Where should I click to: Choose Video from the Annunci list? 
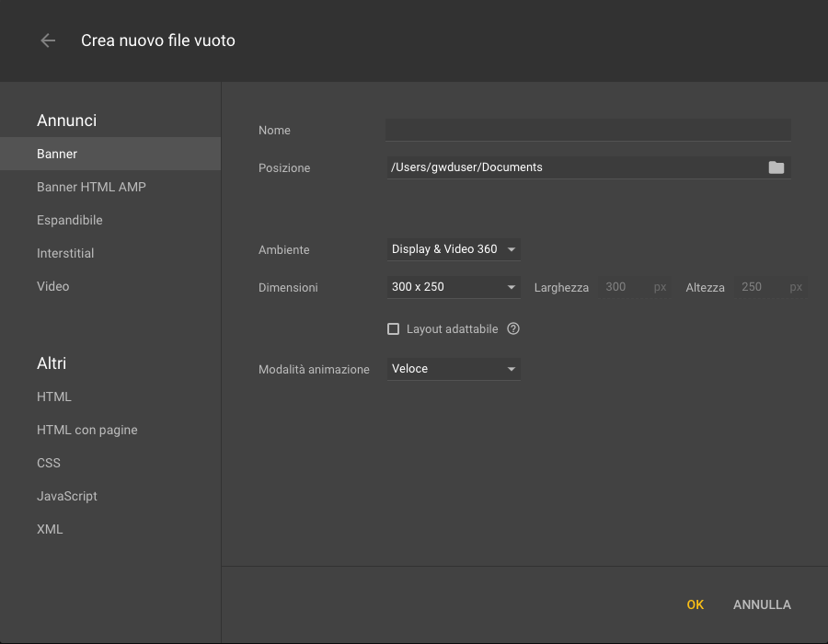pyautogui.click(x=53, y=286)
